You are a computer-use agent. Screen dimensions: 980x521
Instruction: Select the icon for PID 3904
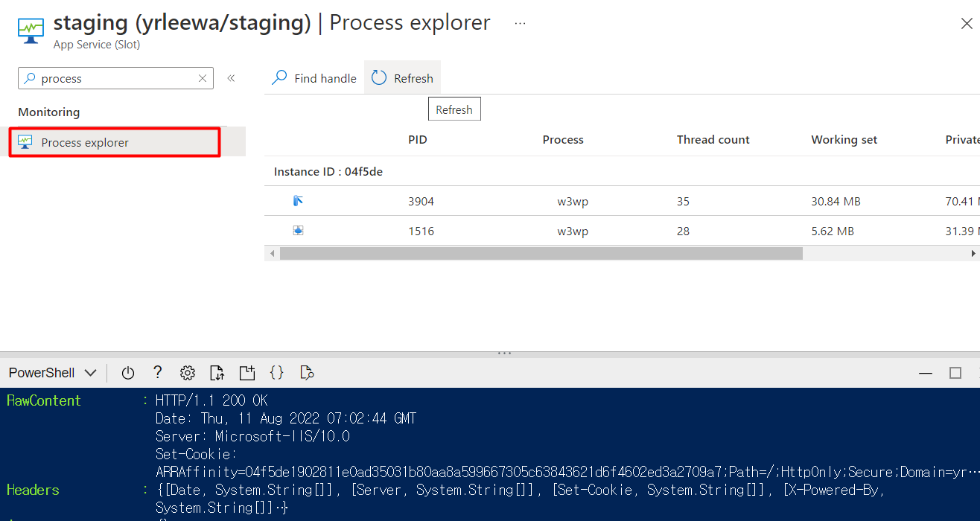[x=298, y=201]
